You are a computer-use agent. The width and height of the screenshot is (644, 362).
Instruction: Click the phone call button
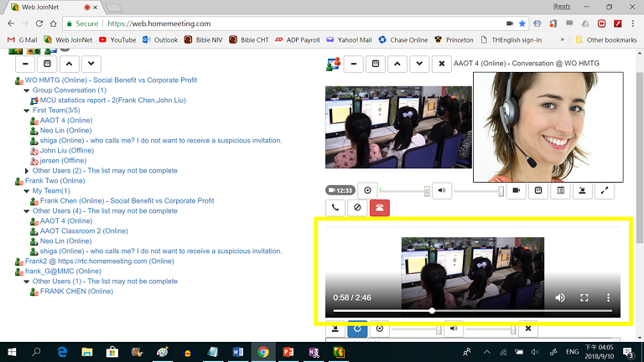pos(335,208)
